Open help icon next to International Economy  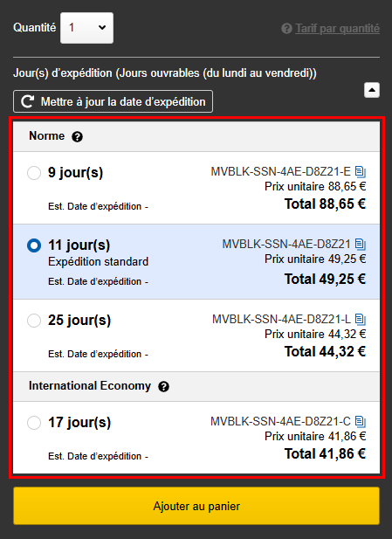pyautogui.click(x=163, y=387)
